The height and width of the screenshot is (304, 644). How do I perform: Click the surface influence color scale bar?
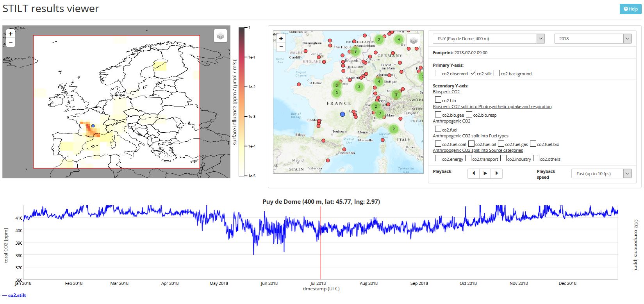coord(242,101)
